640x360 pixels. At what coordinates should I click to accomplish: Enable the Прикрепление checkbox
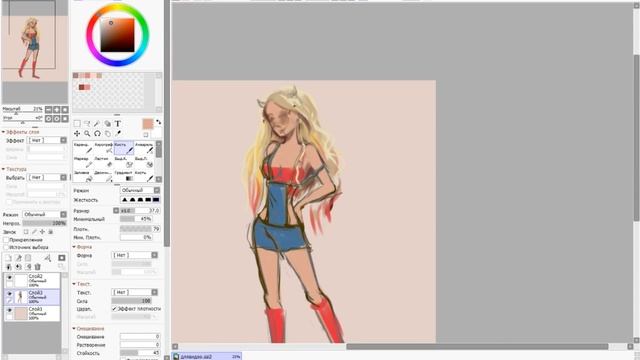coord(6,240)
